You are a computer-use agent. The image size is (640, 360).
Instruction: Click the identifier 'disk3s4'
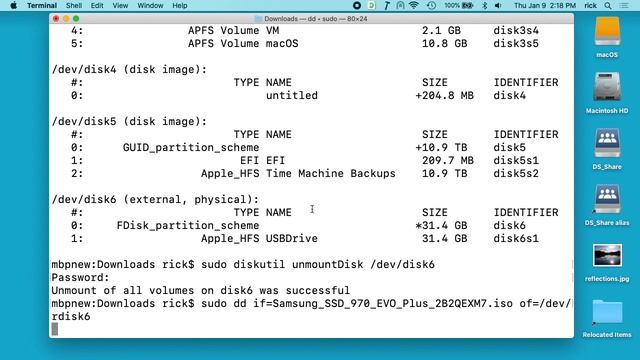pyautogui.click(x=516, y=31)
